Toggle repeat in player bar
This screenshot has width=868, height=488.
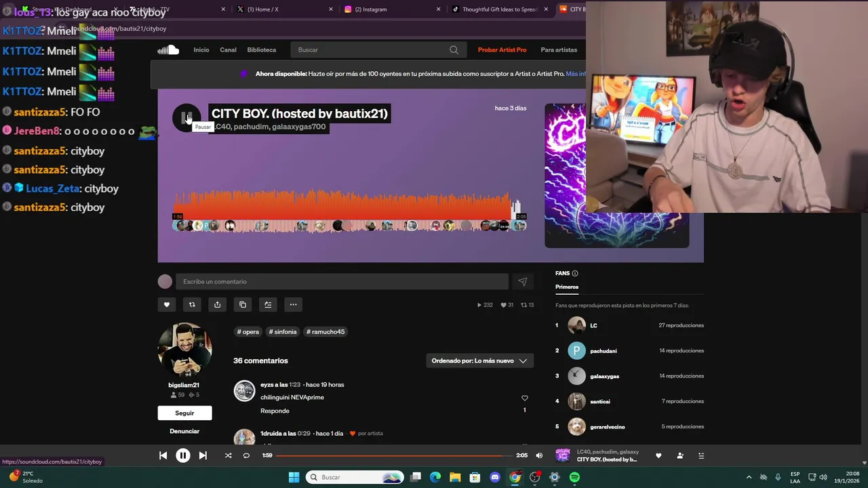(x=246, y=455)
